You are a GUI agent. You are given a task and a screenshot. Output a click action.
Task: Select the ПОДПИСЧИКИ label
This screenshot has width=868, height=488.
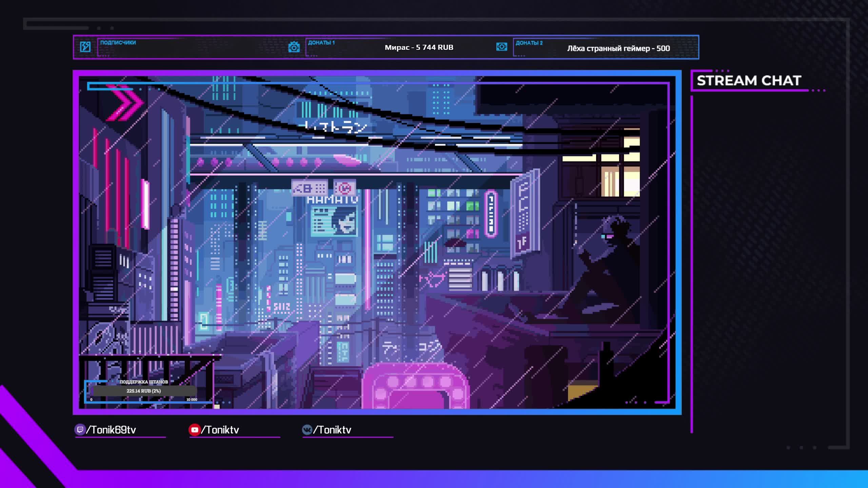[x=118, y=42]
